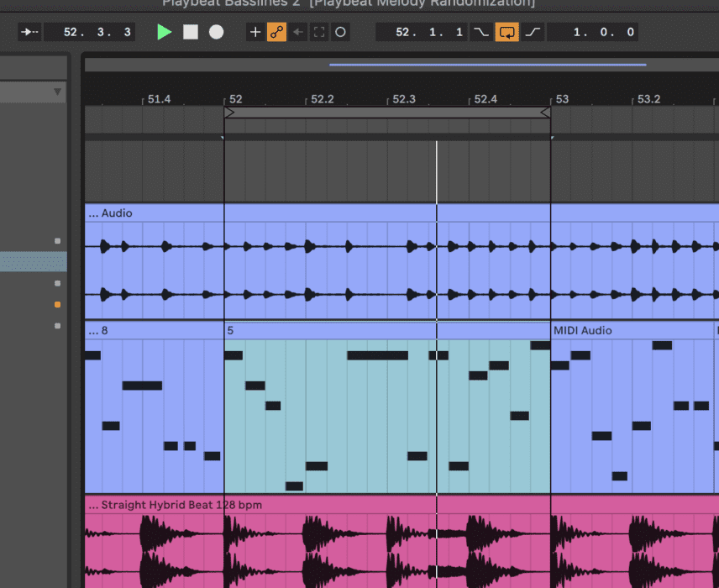
Task: Open the dropdown triangle in the left panel
Action: 57,92
